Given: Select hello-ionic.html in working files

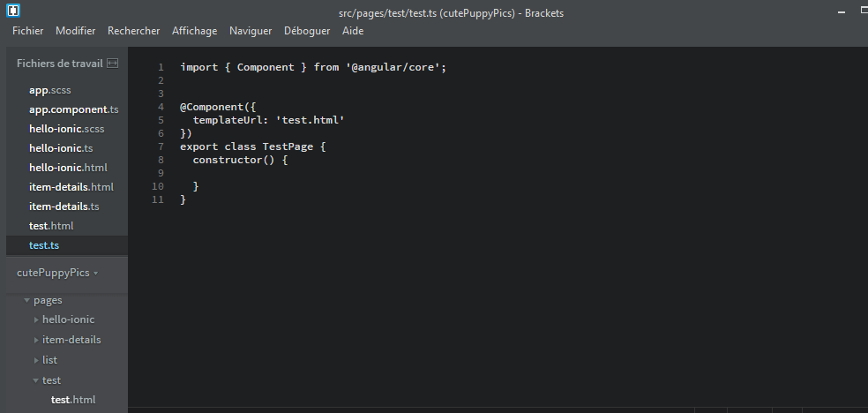Looking at the screenshot, I should click(68, 168).
